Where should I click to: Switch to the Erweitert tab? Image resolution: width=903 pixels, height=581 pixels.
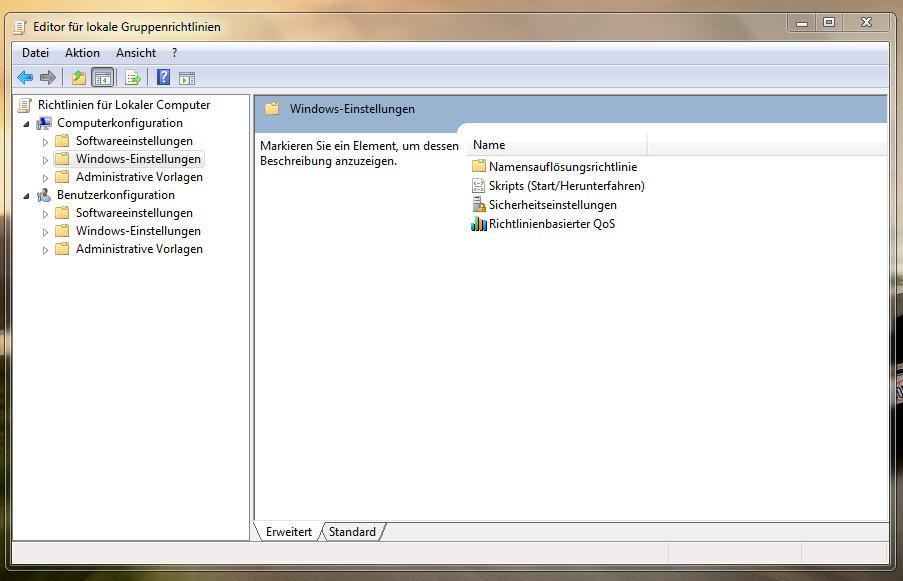click(289, 531)
